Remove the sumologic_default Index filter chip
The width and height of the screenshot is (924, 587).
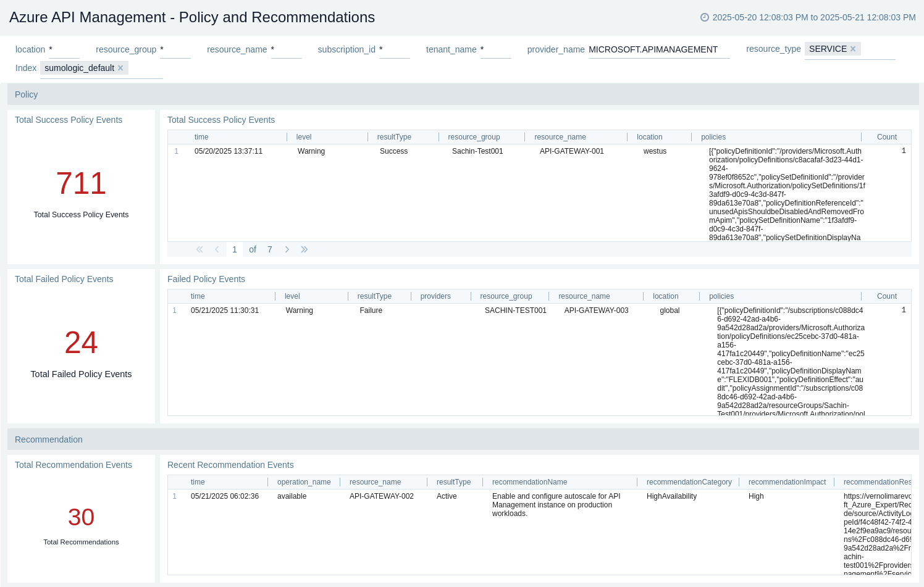[x=120, y=68]
